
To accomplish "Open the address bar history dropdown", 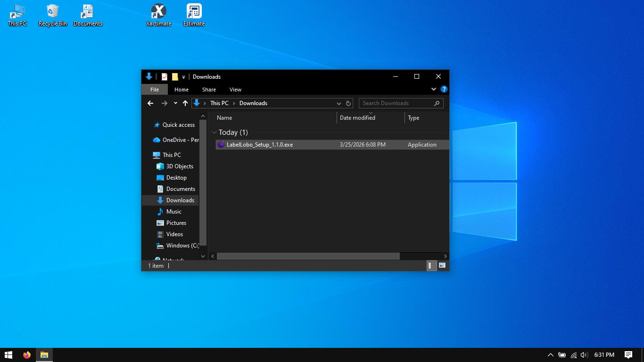I will (x=339, y=103).
